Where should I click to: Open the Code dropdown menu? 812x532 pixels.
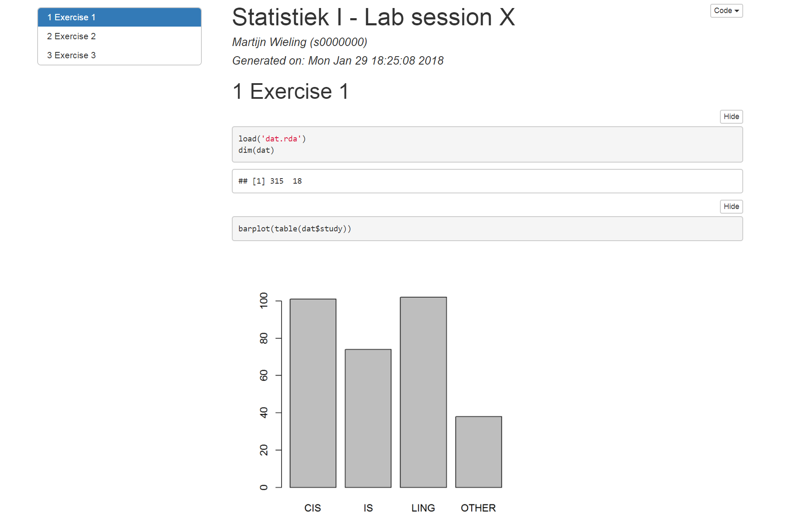tap(726, 11)
